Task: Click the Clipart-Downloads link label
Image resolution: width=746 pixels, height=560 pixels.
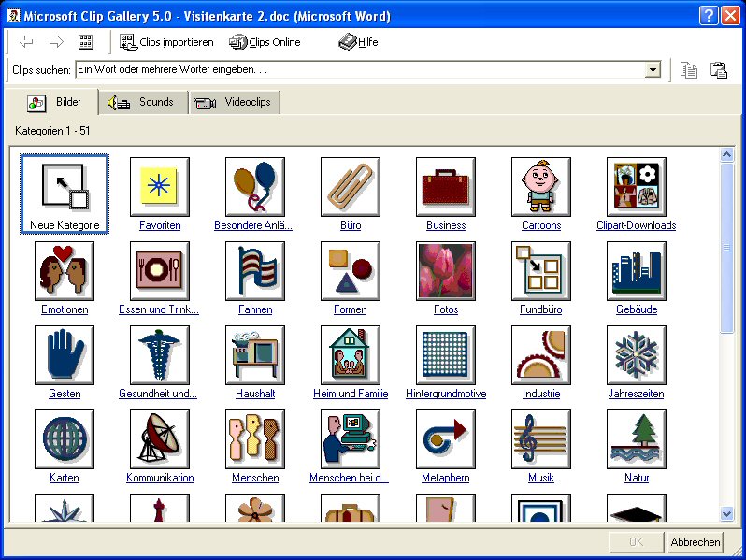Action: click(x=637, y=225)
